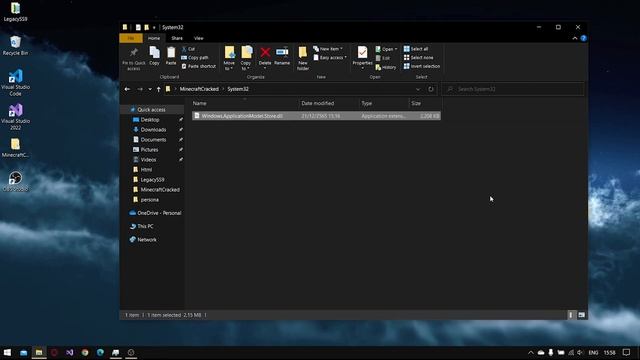Select This PC in the navigation pane
This screenshot has width=640, height=360.
145,226
